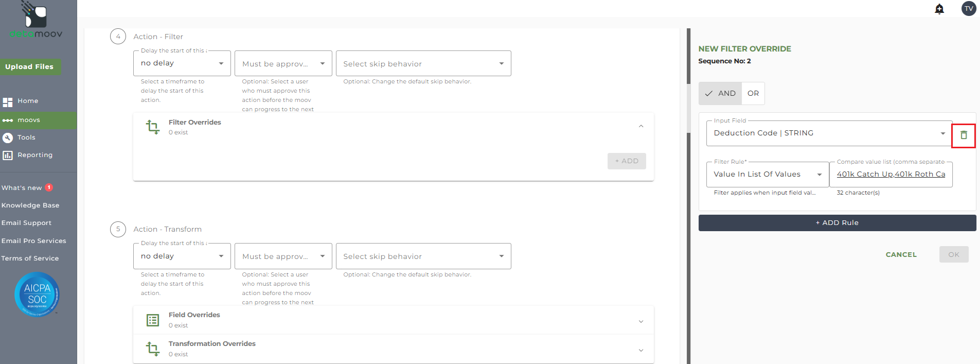Open the Filter Rule dropdown
Viewport: 980px width, 364px height.
click(x=767, y=175)
